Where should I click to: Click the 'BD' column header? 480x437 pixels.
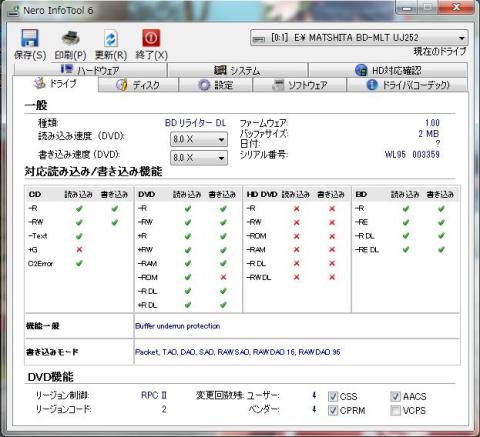(x=361, y=194)
